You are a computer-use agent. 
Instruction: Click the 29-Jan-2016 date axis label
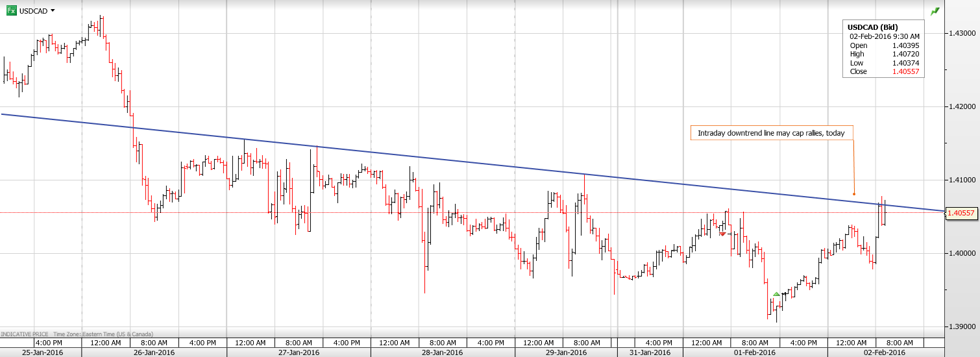[565, 352]
